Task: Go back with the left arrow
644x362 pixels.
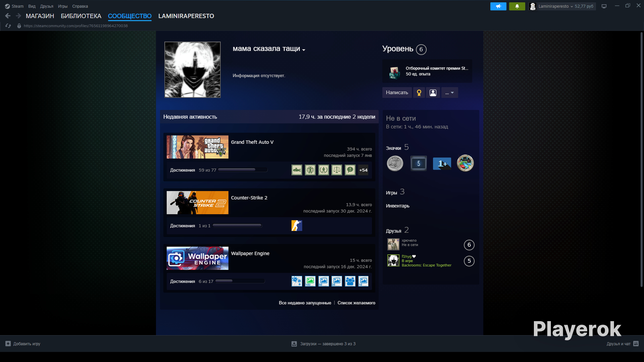Action: (x=8, y=16)
